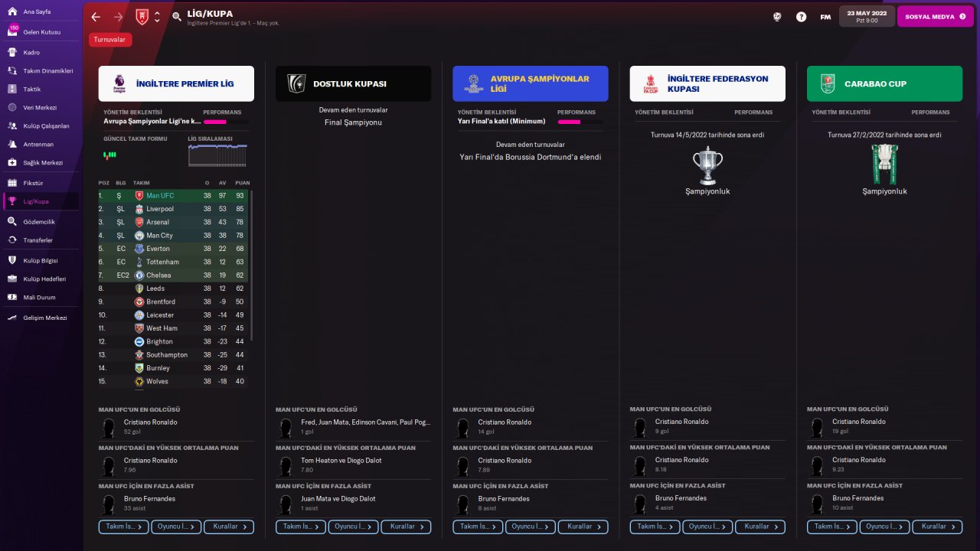The width and height of the screenshot is (980, 551).
Task: Click the Gelişim Merkezi icon
Action: click(12, 318)
